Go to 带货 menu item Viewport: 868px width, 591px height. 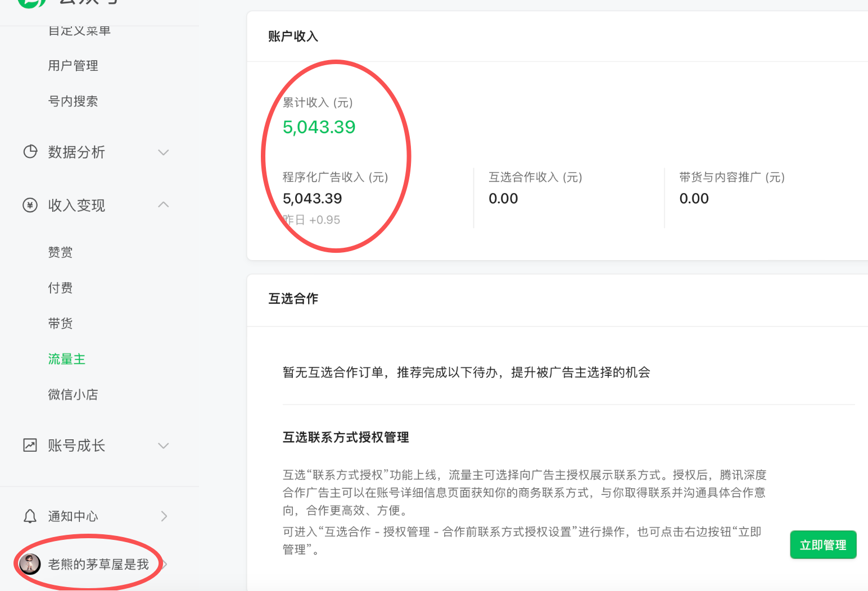tap(60, 324)
